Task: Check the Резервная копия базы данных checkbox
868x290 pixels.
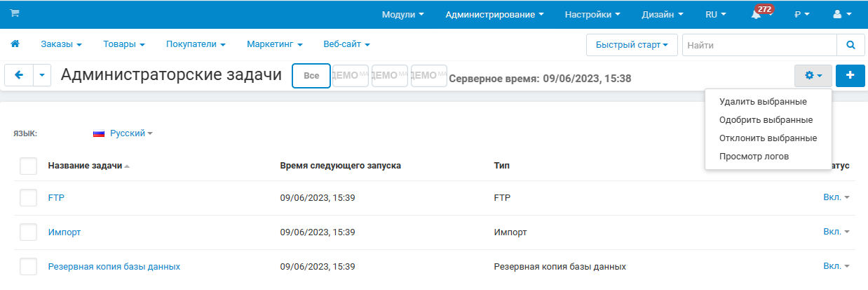Action: 29,267
